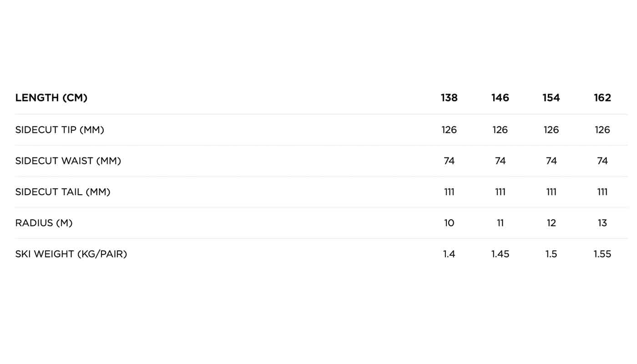Click the SKI WEIGHT (KG/PAIR) row label
The width and height of the screenshot is (637, 364).
pos(71,254)
